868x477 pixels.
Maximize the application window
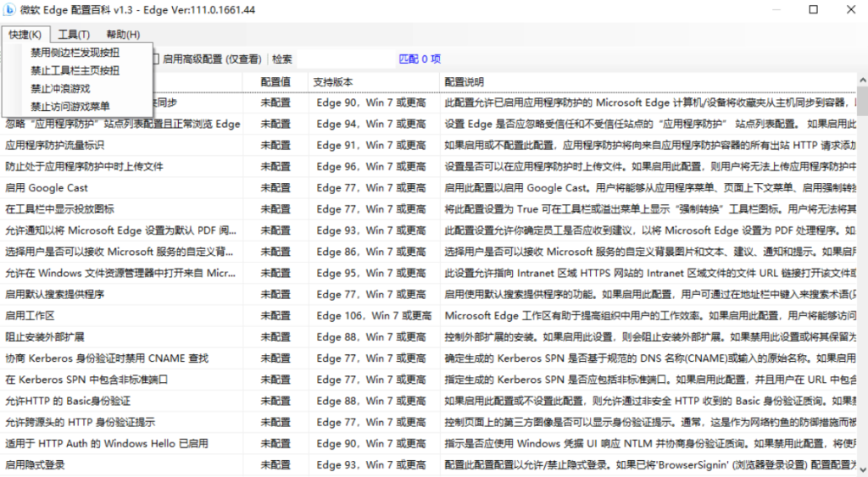pos(813,10)
